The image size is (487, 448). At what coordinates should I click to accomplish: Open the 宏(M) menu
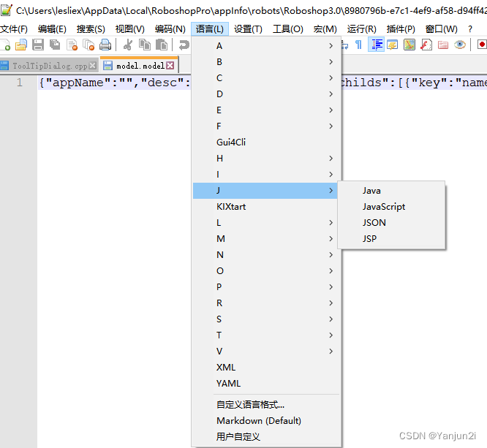325,29
